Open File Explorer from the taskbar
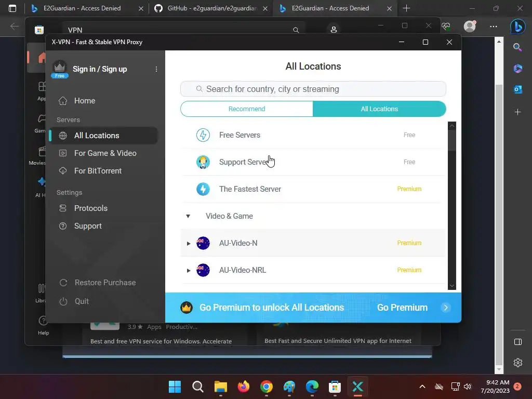Image resolution: width=532 pixels, height=399 pixels. (x=220, y=387)
